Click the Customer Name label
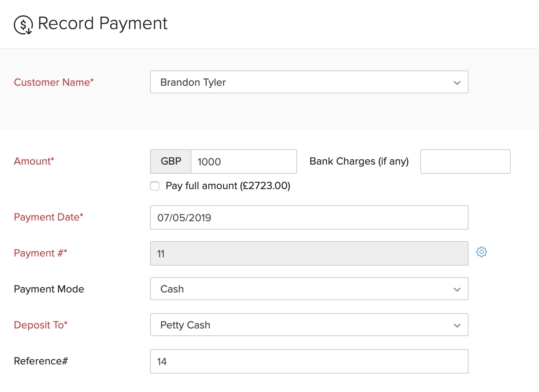 [54, 82]
